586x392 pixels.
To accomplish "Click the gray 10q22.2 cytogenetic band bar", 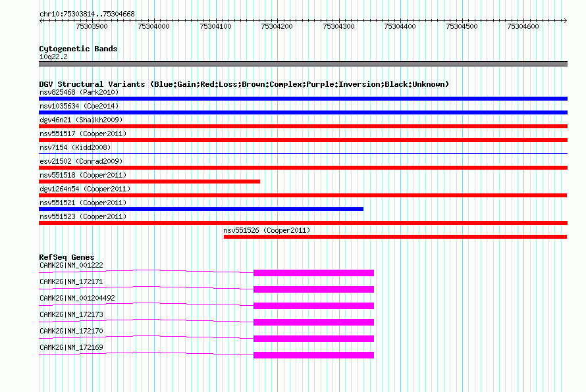I will pos(303,64).
